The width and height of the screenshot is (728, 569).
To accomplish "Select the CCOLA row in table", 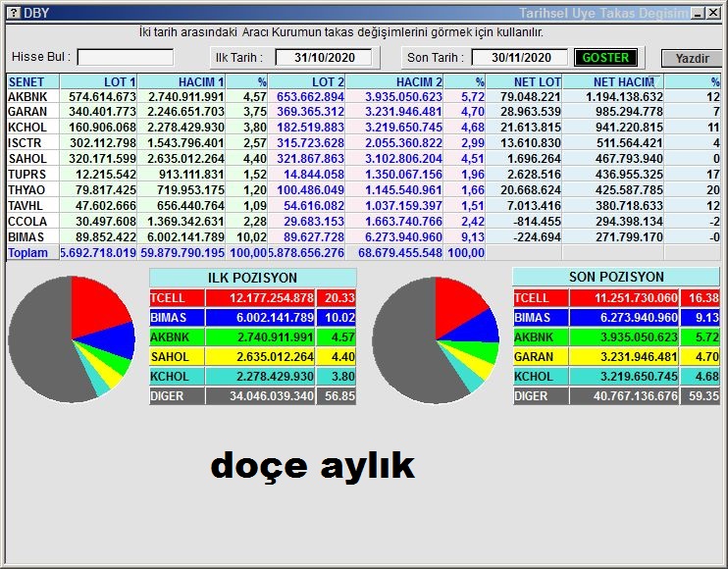I will (x=364, y=222).
